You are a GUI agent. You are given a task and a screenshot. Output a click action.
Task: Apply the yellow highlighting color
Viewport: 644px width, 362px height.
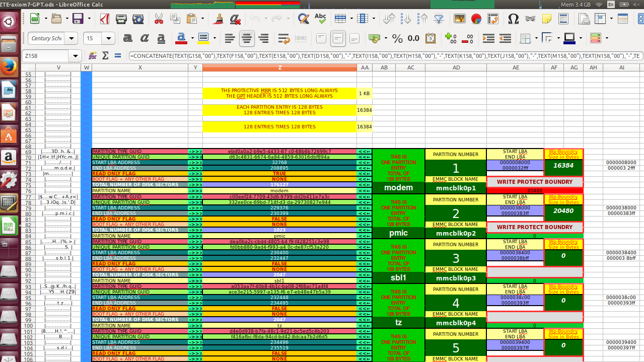(x=203, y=39)
